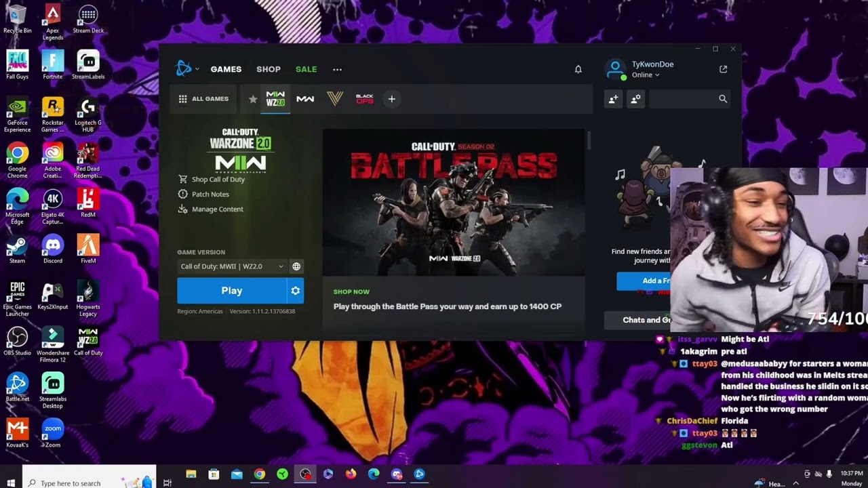Select the Warzone 2.0 game tab icon
868x488 pixels.
coord(275,99)
